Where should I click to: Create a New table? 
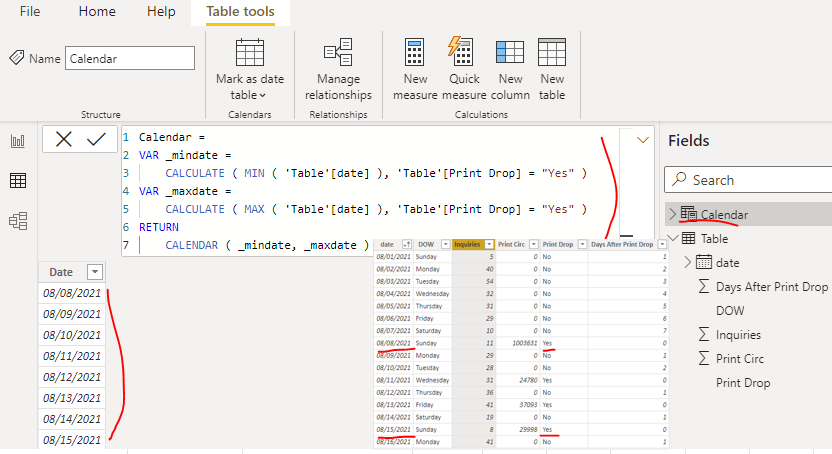tap(552, 69)
